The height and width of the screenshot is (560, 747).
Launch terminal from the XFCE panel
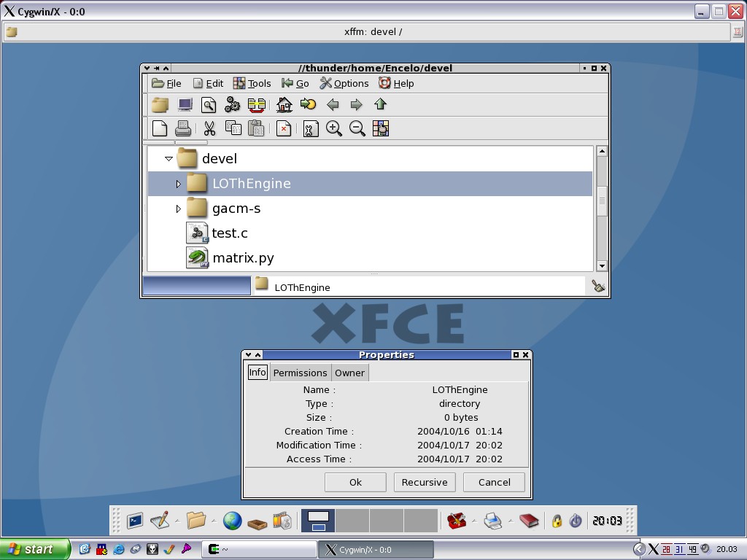135,521
